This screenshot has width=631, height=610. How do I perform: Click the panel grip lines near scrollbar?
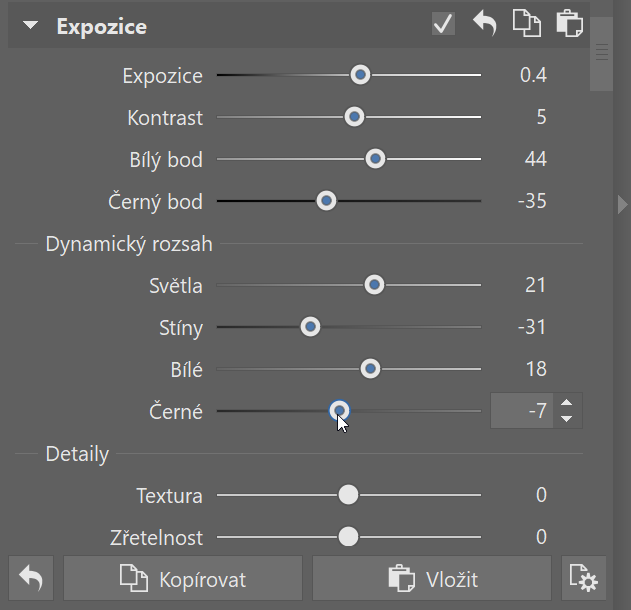coord(602,52)
